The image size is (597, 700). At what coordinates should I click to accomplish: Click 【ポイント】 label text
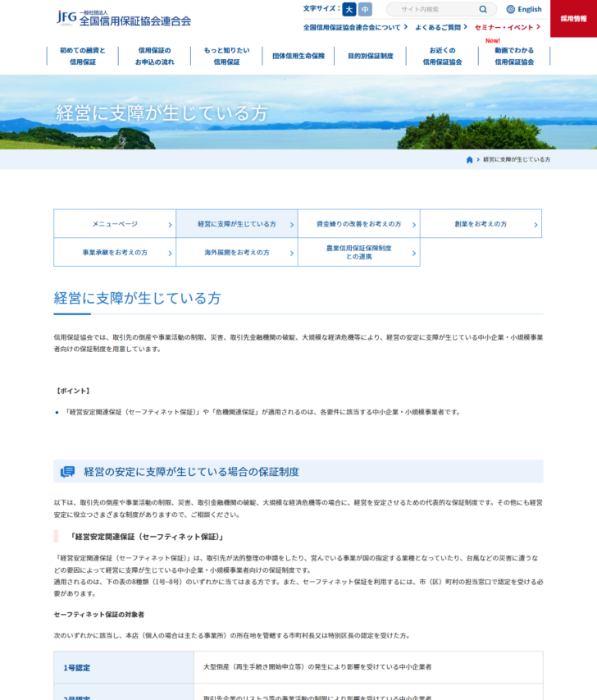tap(73, 391)
